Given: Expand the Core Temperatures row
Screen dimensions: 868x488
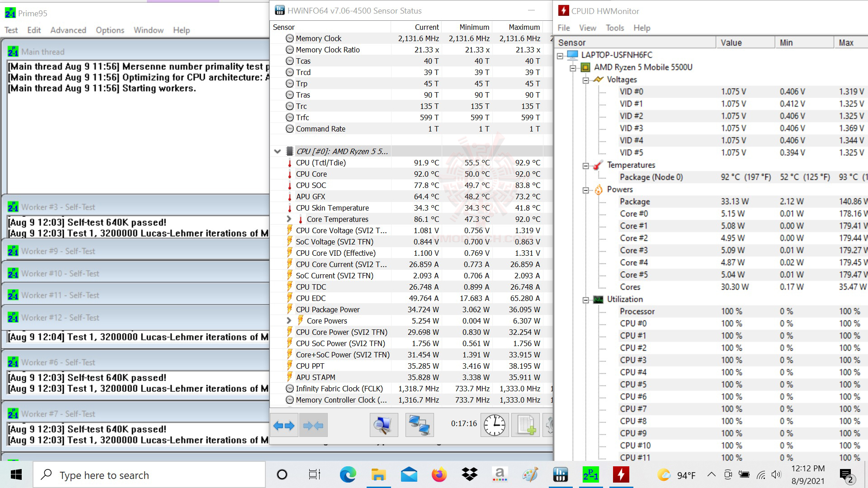Looking at the screenshot, I should [289, 219].
